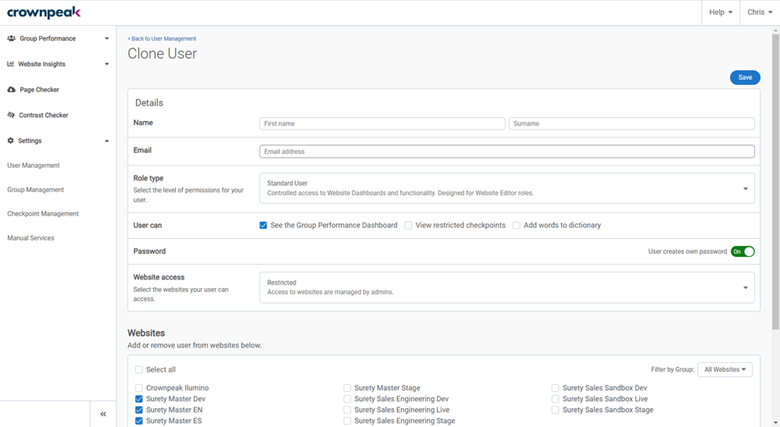Open the Chris user dropdown

[760, 12]
